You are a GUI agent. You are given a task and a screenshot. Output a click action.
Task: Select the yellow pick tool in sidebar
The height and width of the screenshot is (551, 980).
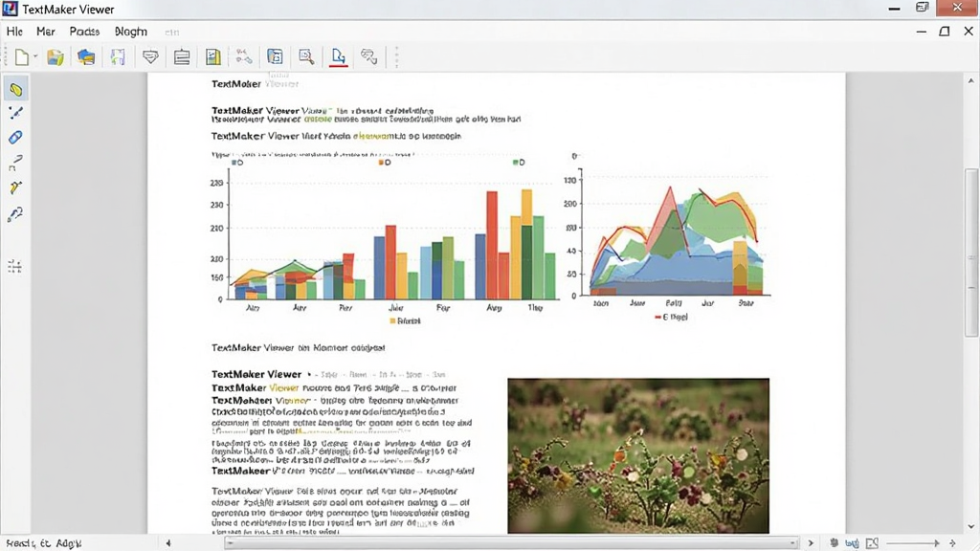pyautogui.click(x=15, y=188)
